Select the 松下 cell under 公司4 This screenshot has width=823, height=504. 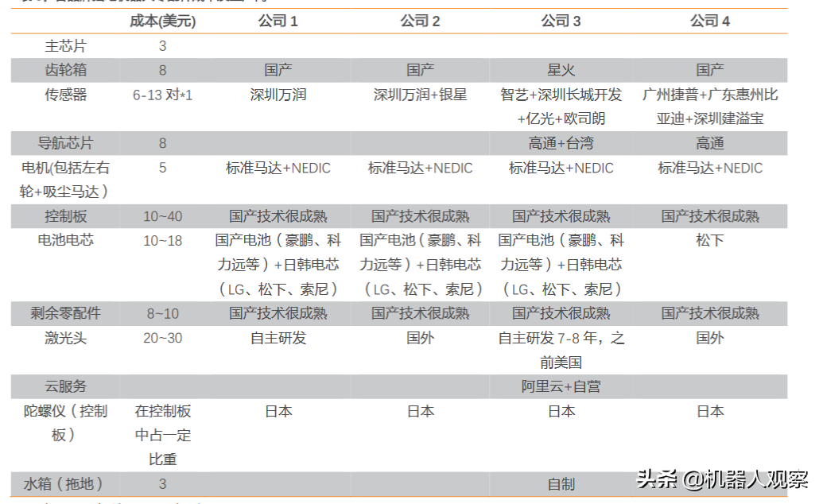pos(709,240)
